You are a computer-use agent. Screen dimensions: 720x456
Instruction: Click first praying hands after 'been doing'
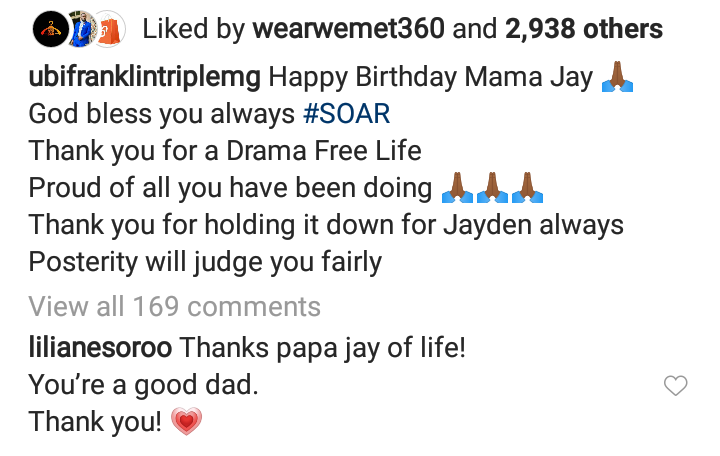pyautogui.click(x=457, y=188)
